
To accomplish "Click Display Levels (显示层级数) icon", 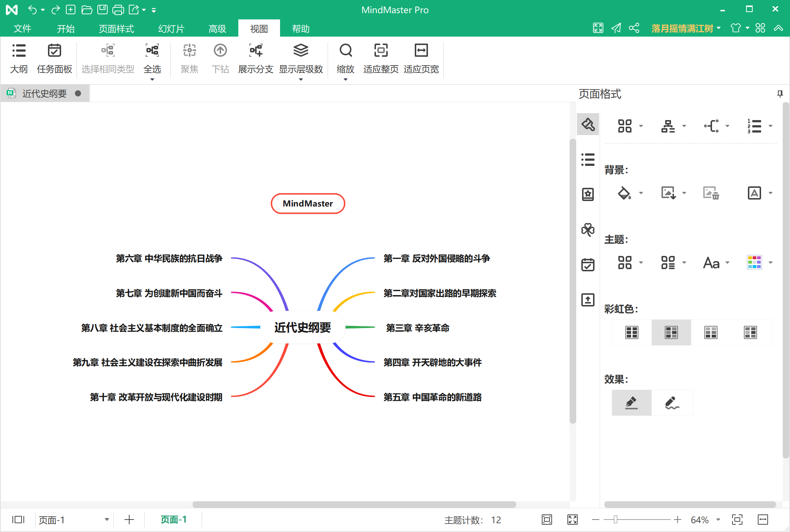I will (301, 51).
